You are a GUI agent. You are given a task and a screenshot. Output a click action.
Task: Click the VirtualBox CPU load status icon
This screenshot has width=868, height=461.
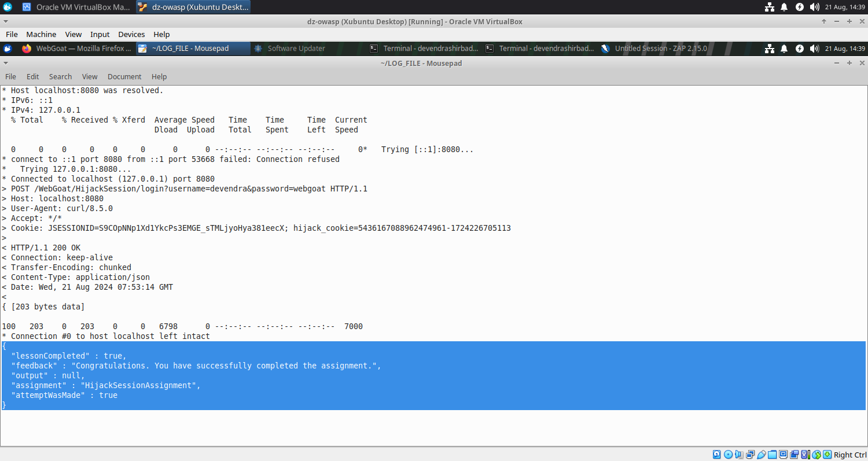tap(806, 455)
